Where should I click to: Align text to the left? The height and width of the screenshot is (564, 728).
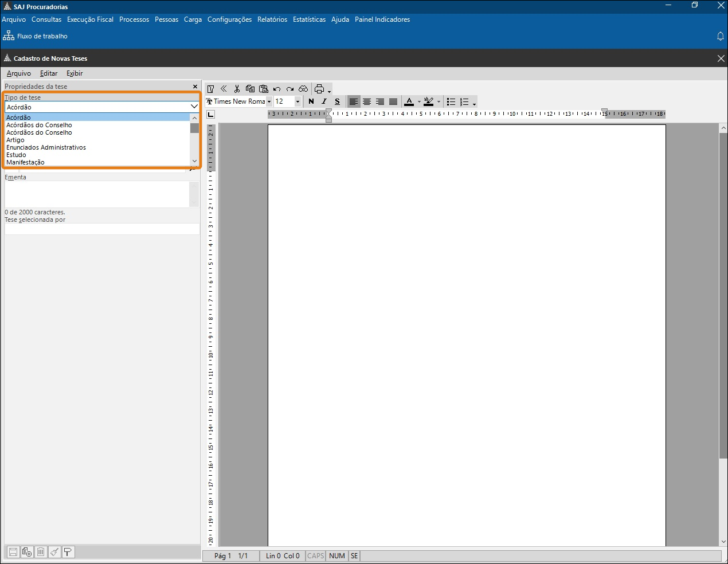(x=354, y=101)
